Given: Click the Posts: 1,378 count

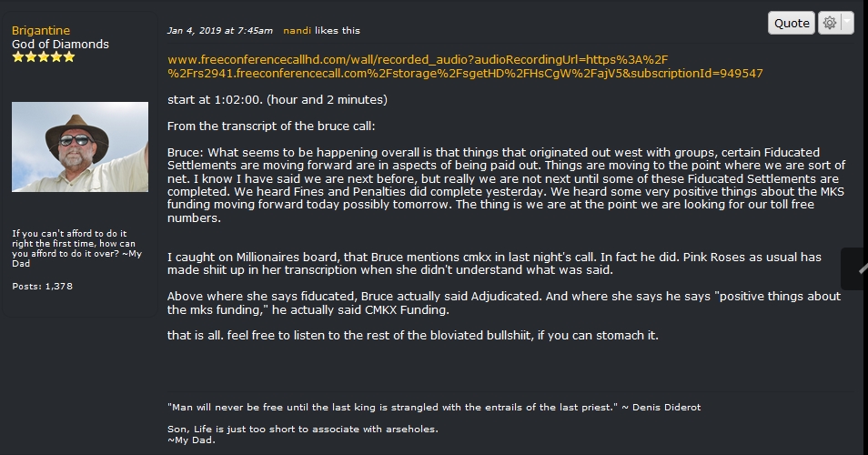Looking at the screenshot, I should [x=42, y=286].
